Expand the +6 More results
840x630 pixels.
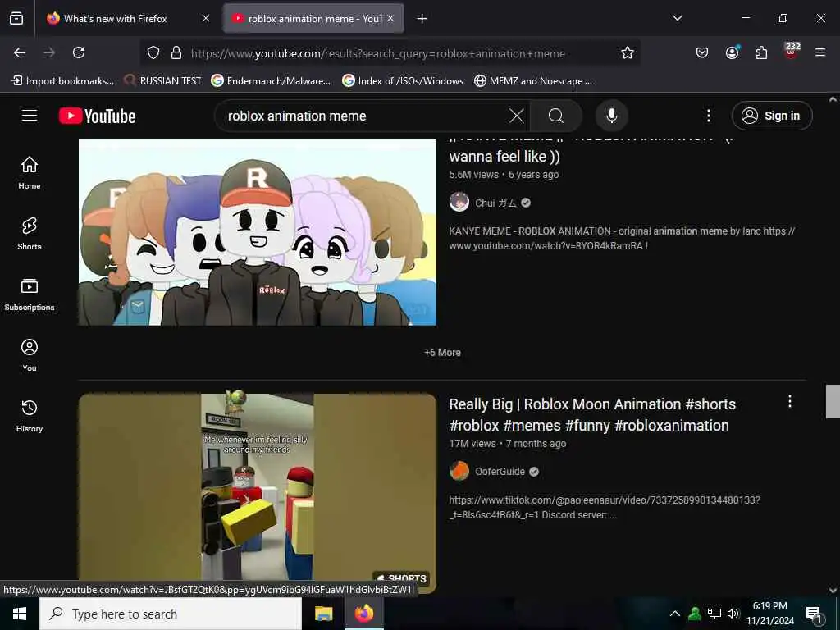tap(442, 353)
